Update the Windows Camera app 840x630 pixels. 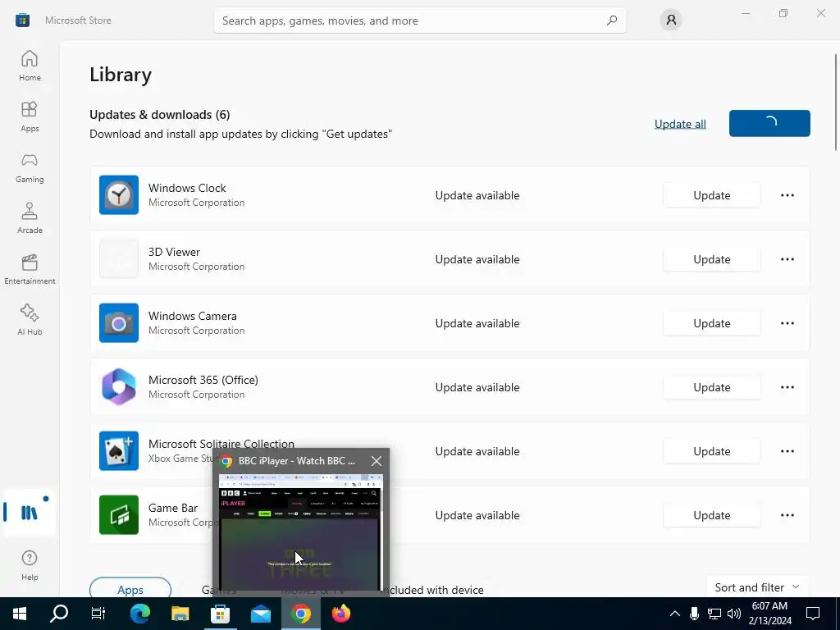[711, 323]
